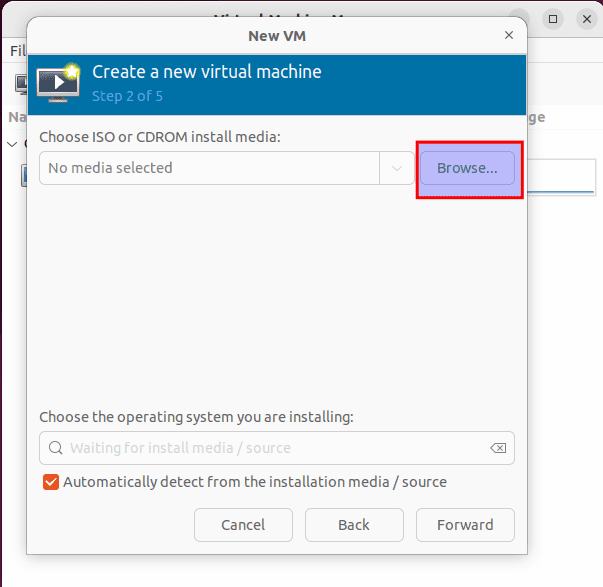603x587 pixels.
Task: Click the Browse button for install media
Action: [x=467, y=168]
